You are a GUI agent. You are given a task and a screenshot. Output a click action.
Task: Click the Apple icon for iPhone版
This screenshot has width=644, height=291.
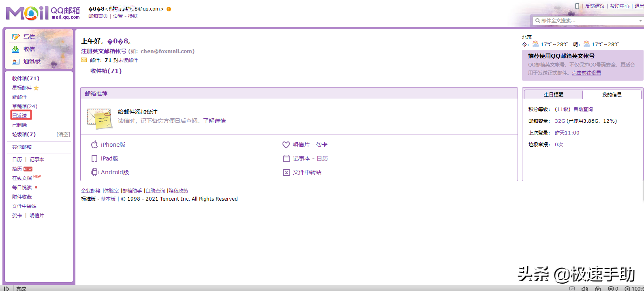click(x=94, y=145)
